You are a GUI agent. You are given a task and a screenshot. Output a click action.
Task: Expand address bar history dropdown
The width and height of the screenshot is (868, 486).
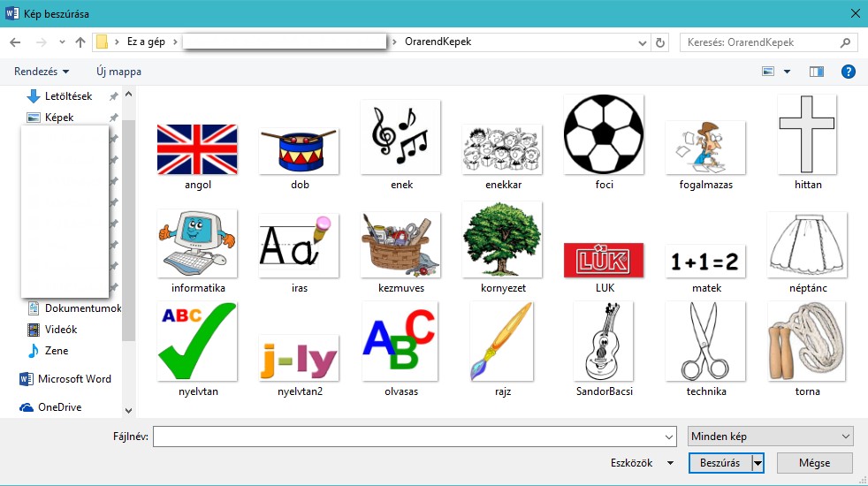(642, 42)
